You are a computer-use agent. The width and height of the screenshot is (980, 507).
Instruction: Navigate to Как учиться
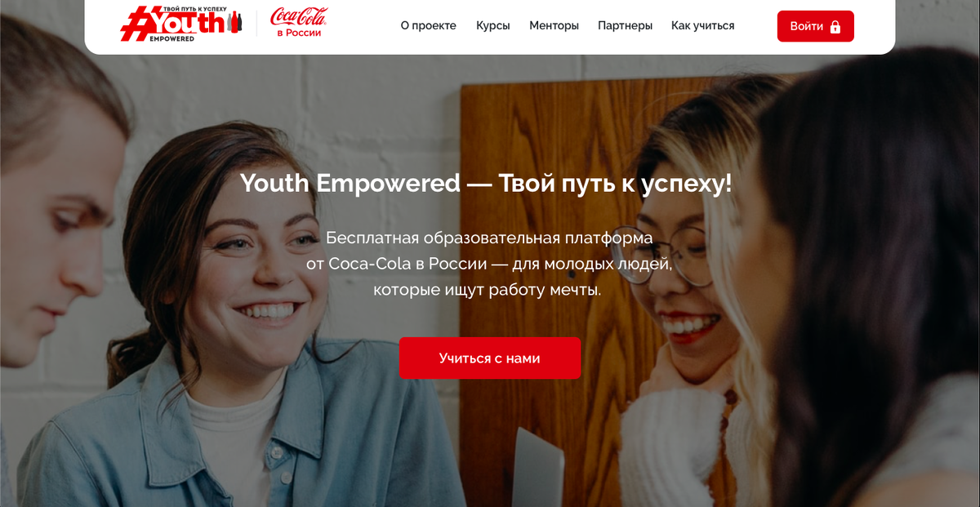703,26
